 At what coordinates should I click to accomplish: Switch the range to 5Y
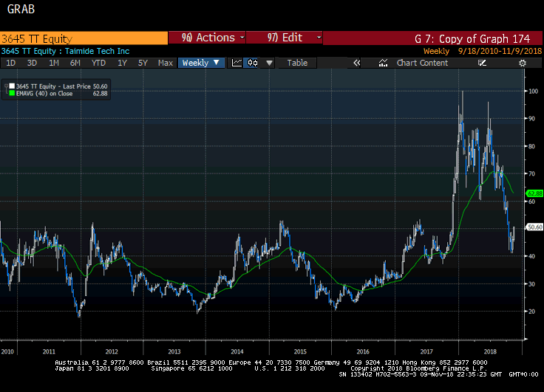[143, 63]
